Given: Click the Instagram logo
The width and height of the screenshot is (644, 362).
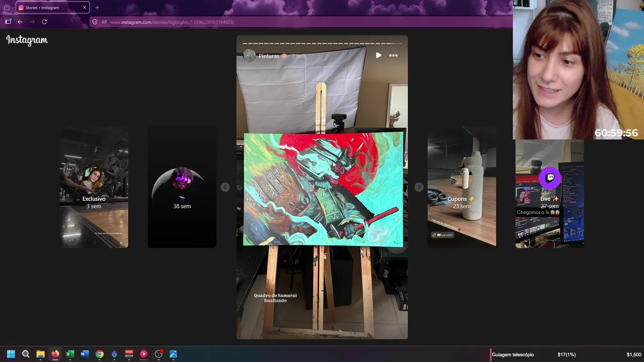Looking at the screenshot, I should (27, 40).
